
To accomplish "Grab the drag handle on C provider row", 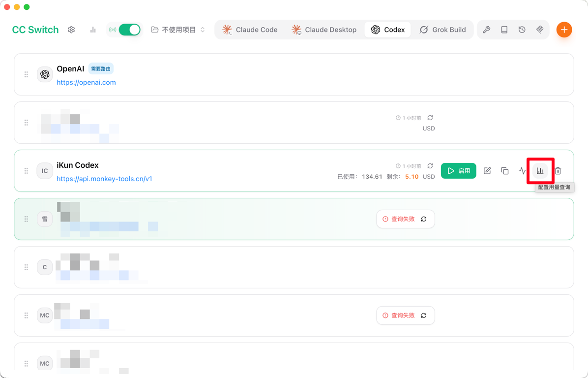I will click(26, 267).
